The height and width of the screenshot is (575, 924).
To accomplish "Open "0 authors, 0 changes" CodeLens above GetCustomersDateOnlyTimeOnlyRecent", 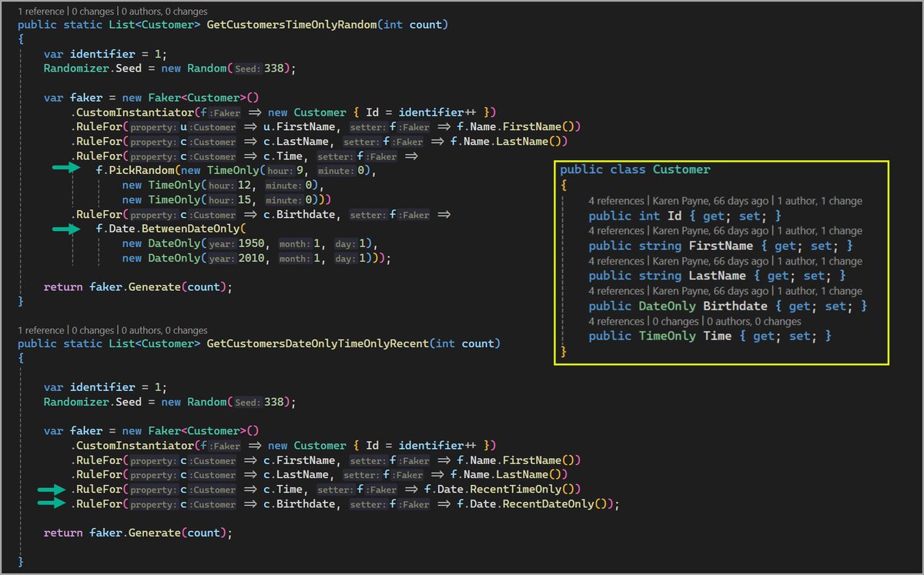I will coord(165,330).
